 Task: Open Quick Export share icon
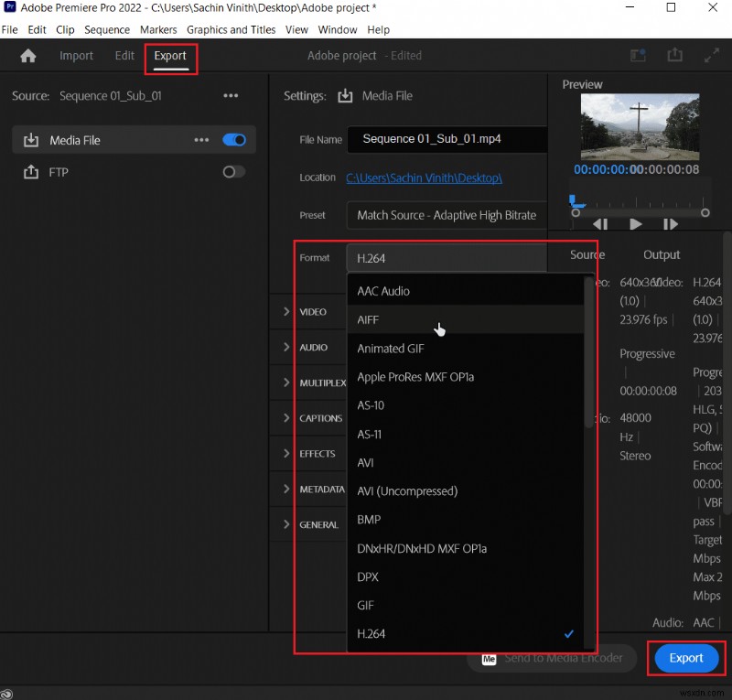675,56
